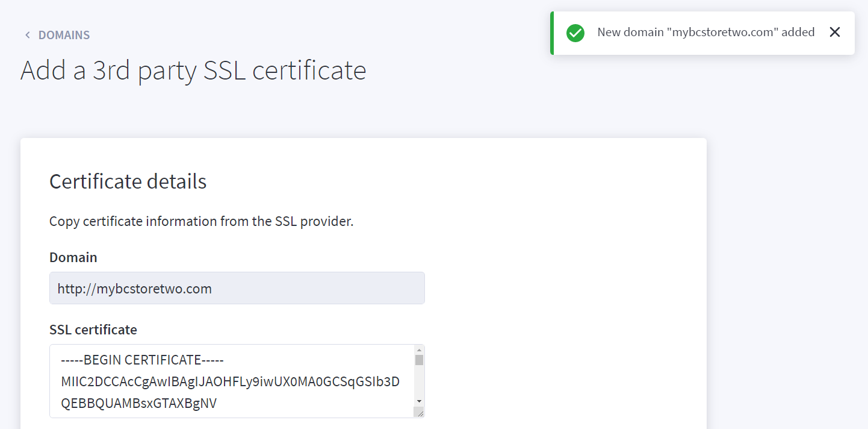Click the 'SSL certificate' field label
Screen dimensions: 868x429
[93, 330]
